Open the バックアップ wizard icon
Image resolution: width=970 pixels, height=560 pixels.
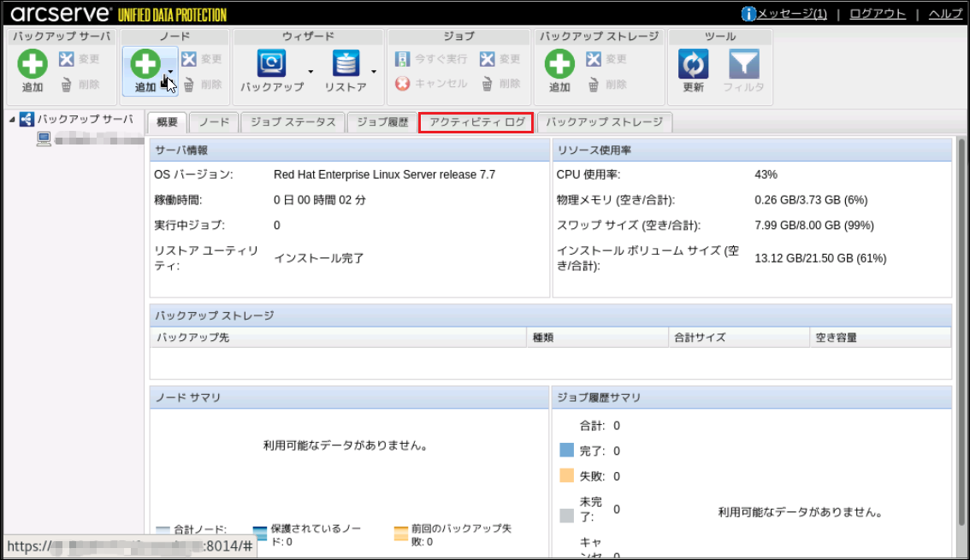pos(272,64)
